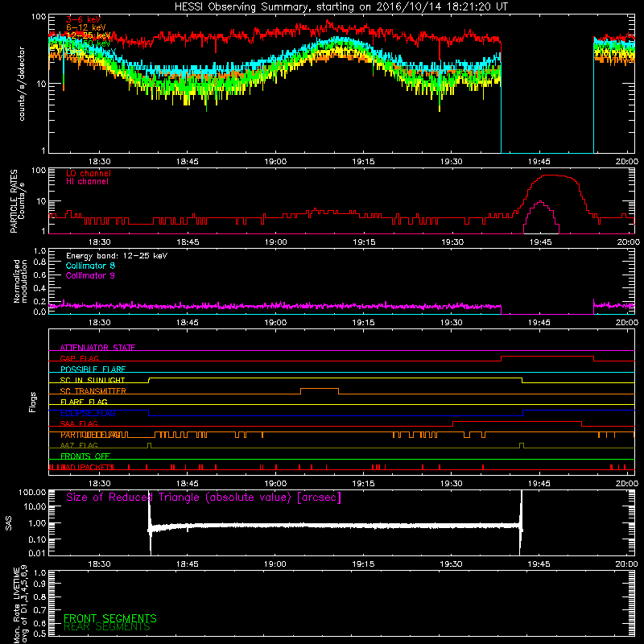Click the 20:00 tick label under the SAS plot
Screen dimensions: 644x644
(x=627, y=564)
